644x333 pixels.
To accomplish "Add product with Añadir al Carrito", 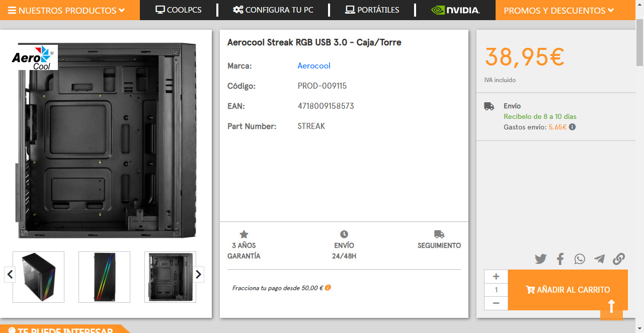I will tap(568, 290).
